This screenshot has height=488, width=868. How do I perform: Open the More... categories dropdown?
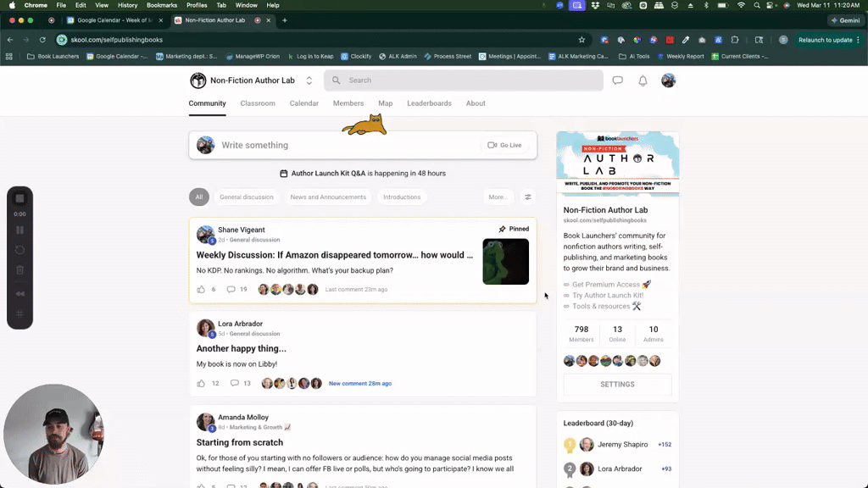[x=498, y=197]
